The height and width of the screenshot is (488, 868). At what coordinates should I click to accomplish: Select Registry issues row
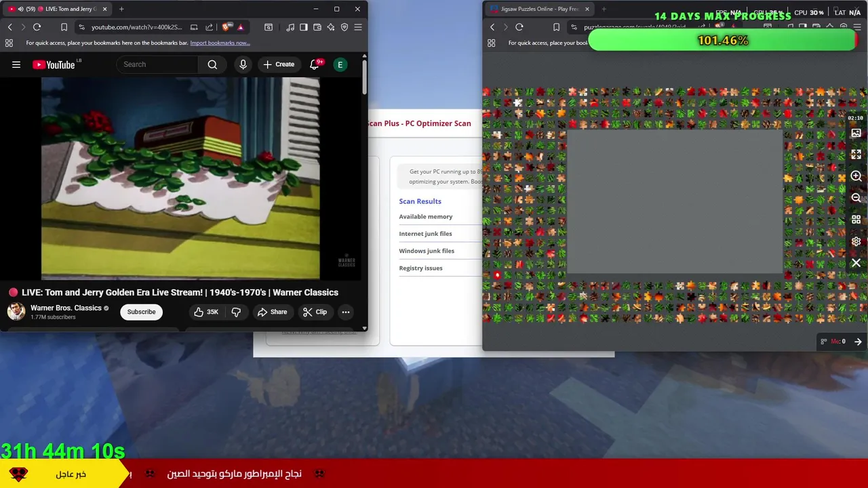pos(420,268)
